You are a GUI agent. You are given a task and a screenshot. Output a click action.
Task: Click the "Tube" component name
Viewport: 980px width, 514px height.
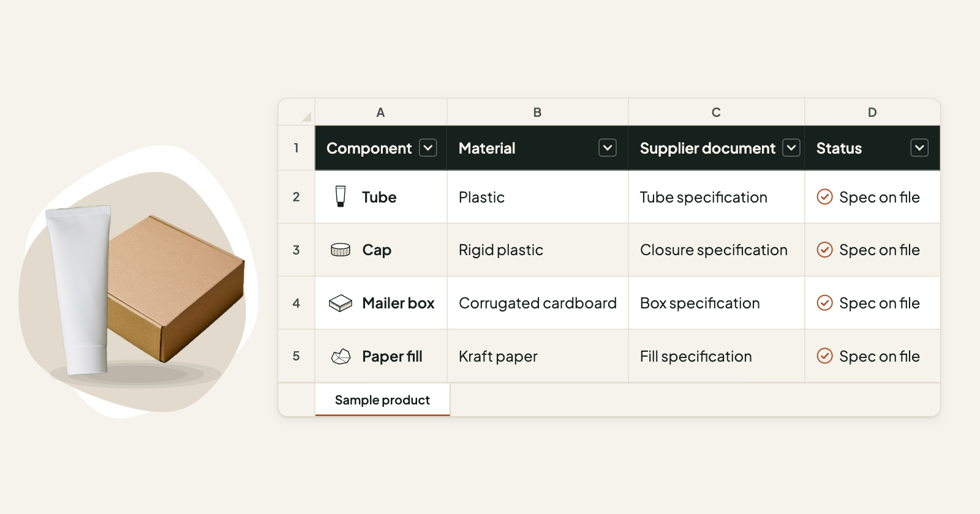(x=379, y=197)
